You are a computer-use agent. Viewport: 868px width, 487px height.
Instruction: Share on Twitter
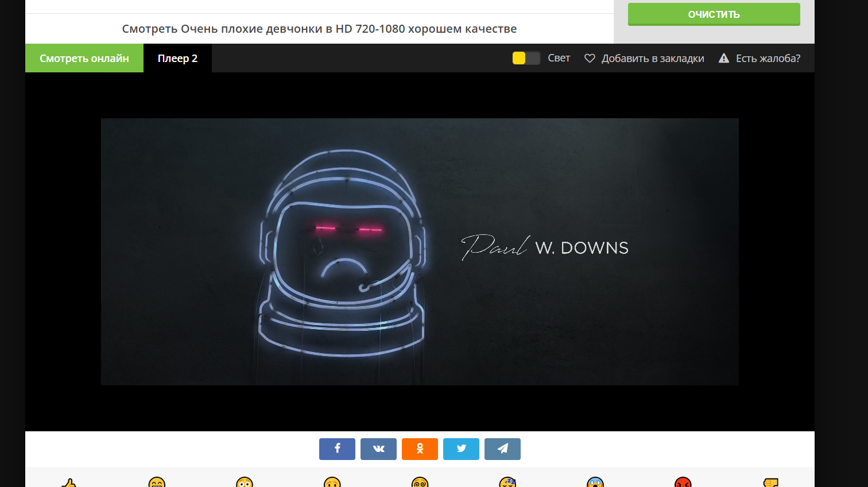pyautogui.click(x=461, y=449)
